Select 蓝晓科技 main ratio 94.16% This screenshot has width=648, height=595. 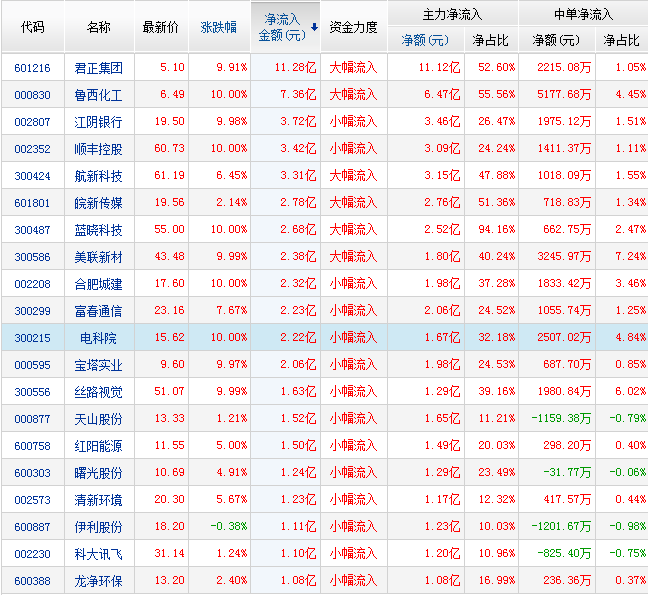496,229
